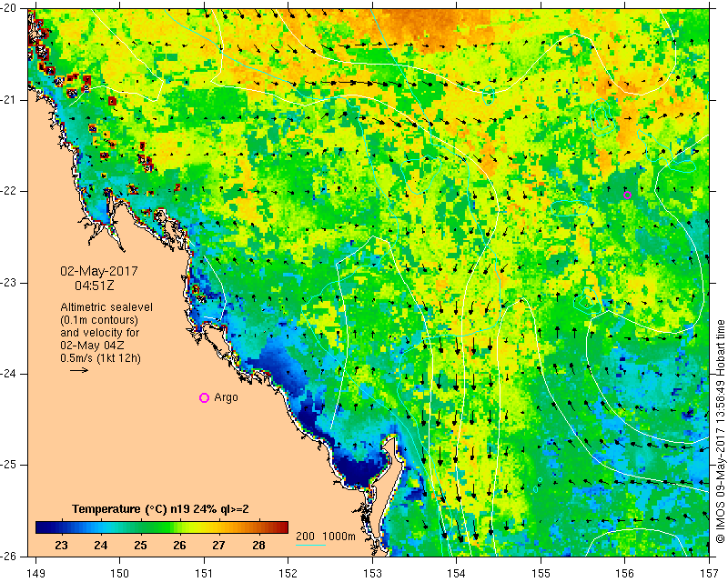Click the 'Temperature (°C) n19 24% ql>=2' title
Screen dimensions: 728x582
(x=160, y=509)
